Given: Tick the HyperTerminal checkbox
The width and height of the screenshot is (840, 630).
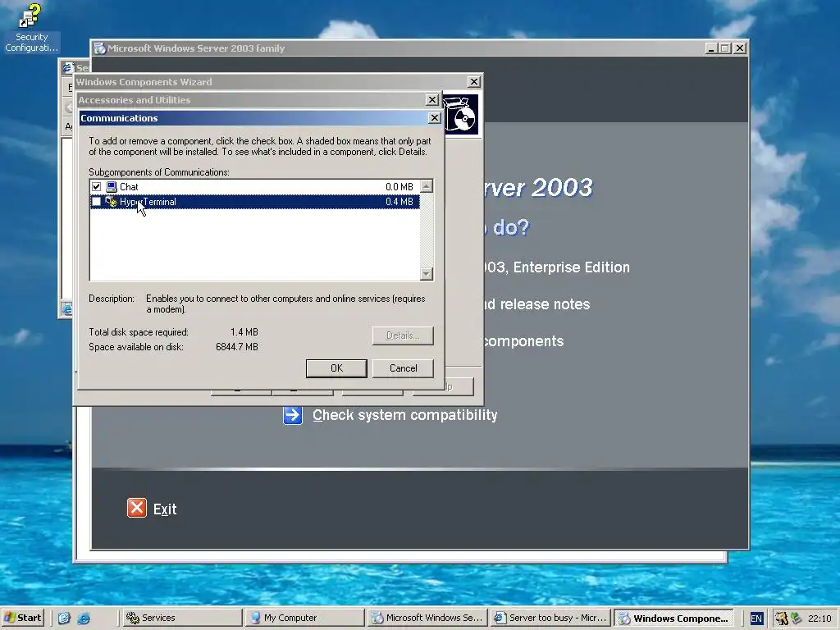Looking at the screenshot, I should click(x=97, y=202).
